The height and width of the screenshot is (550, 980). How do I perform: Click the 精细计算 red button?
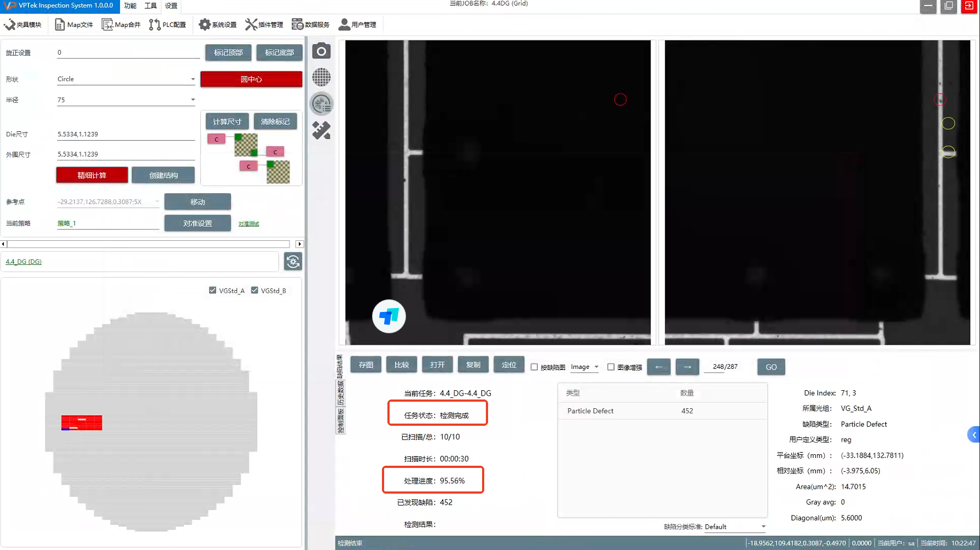[x=92, y=175]
